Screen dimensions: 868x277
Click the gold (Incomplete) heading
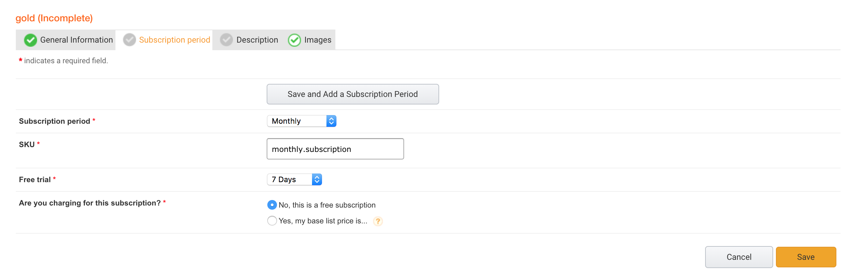tap(54, 18)
